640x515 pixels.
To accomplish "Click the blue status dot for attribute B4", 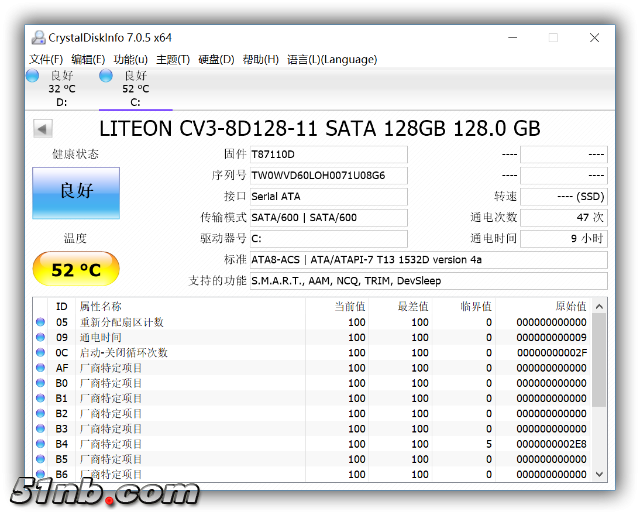I will pyautogui.click(x=41, y=443).
